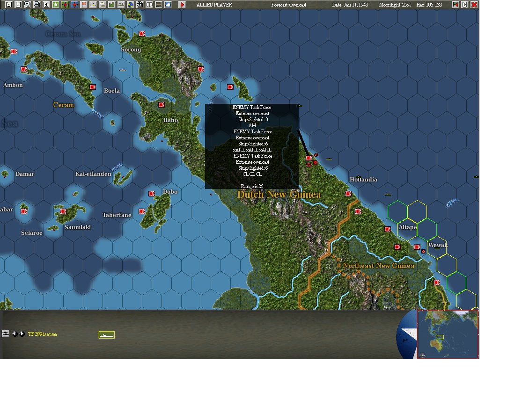
Task: Click the 'Date: Jan 11, 1943' text
Action: click(350, 5)
